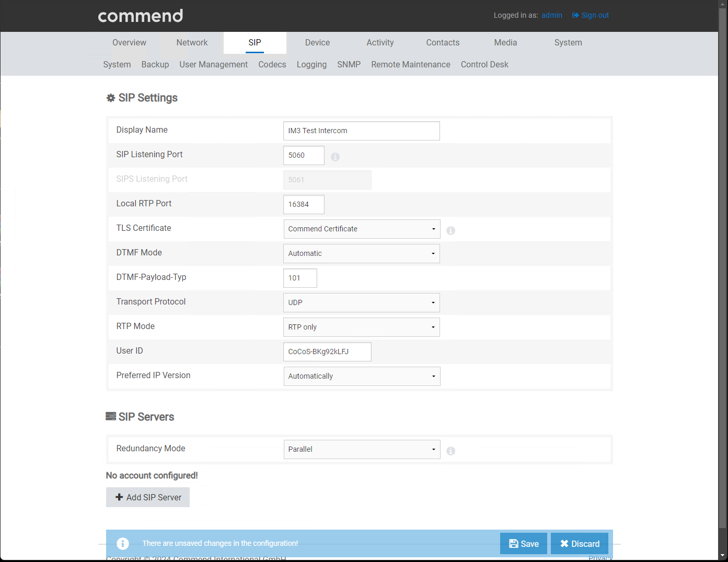
Task: Open the TLS Certificate dropdown
Action: tap(362, 229)
